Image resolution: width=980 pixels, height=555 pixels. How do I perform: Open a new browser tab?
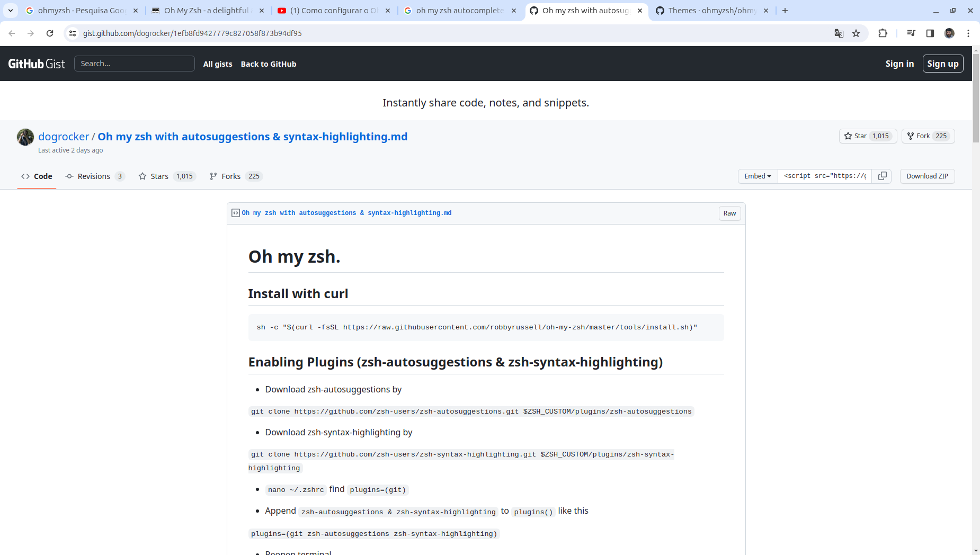(x=785, y=11)
